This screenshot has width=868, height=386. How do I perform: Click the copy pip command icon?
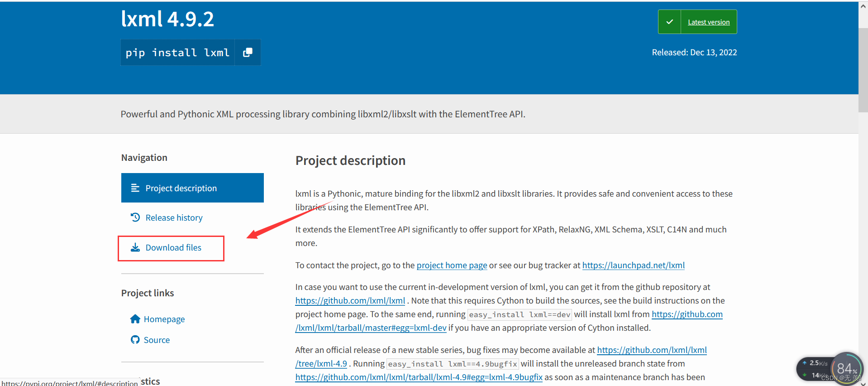coord(248,53)
